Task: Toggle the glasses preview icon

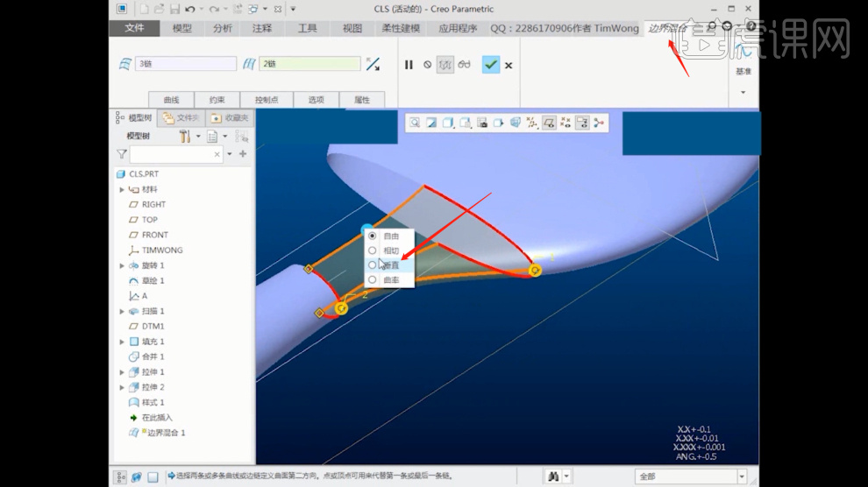Action: [x=465, y=65]
